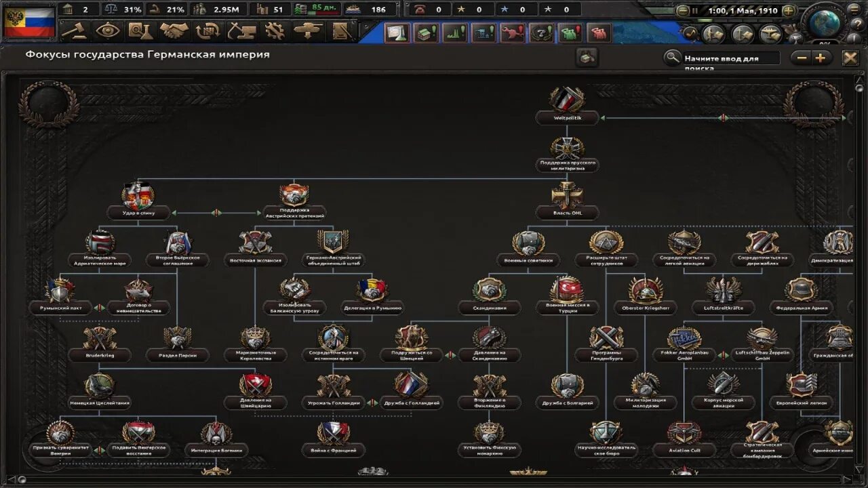The width and height of the screenshot is (868, 488).
Task: Open the construction panel with the crane icon
Action: [241, 30]
